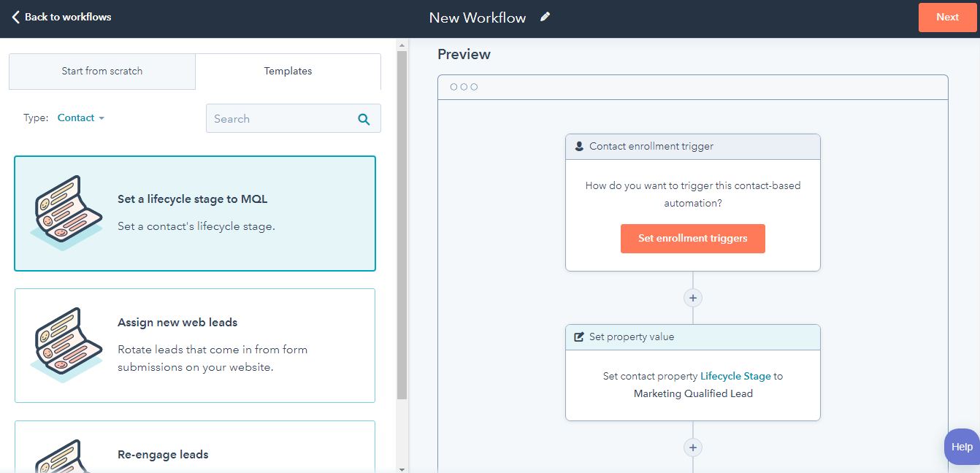Viewport: 980px width, 473px height.
Task: Click the Next button
Action: click(x=947, y=18)
